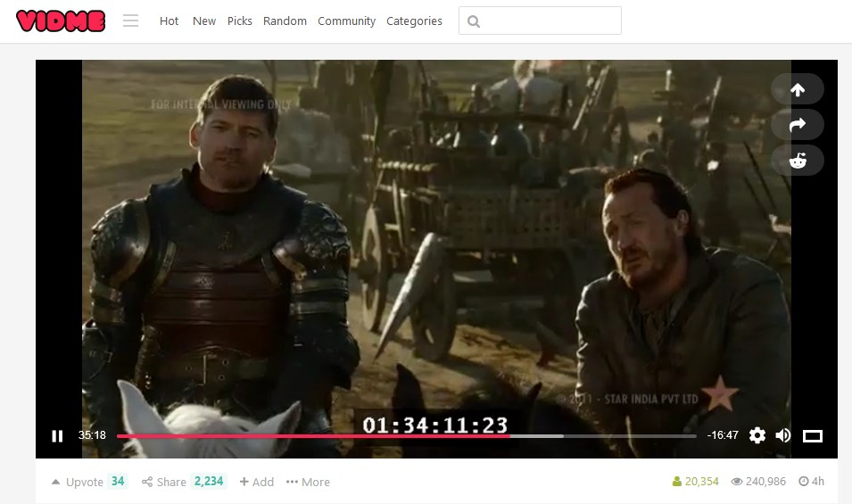Open the hamburger menu icon

(130, 21)
